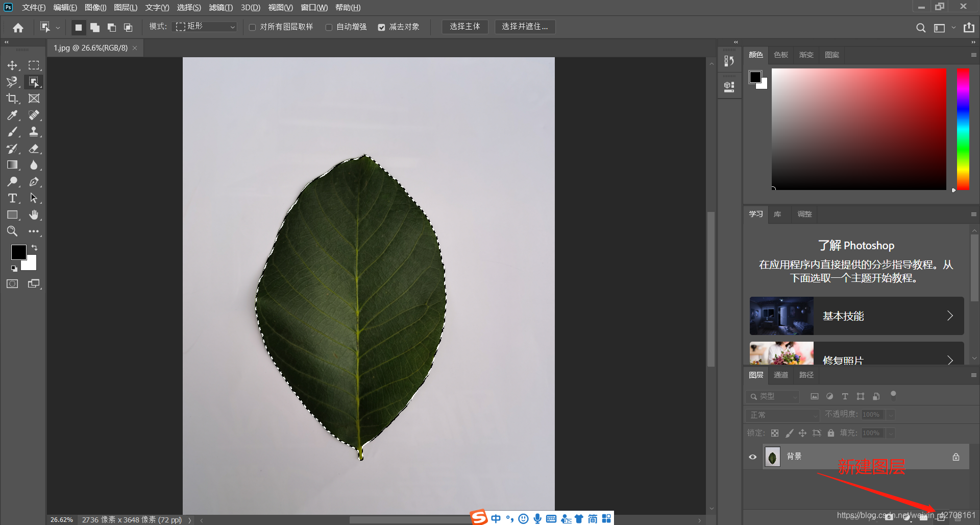Open the Edit Toolbar three-dots menu
The width and height of the screenshot is (980, 525).
point(34,231)
